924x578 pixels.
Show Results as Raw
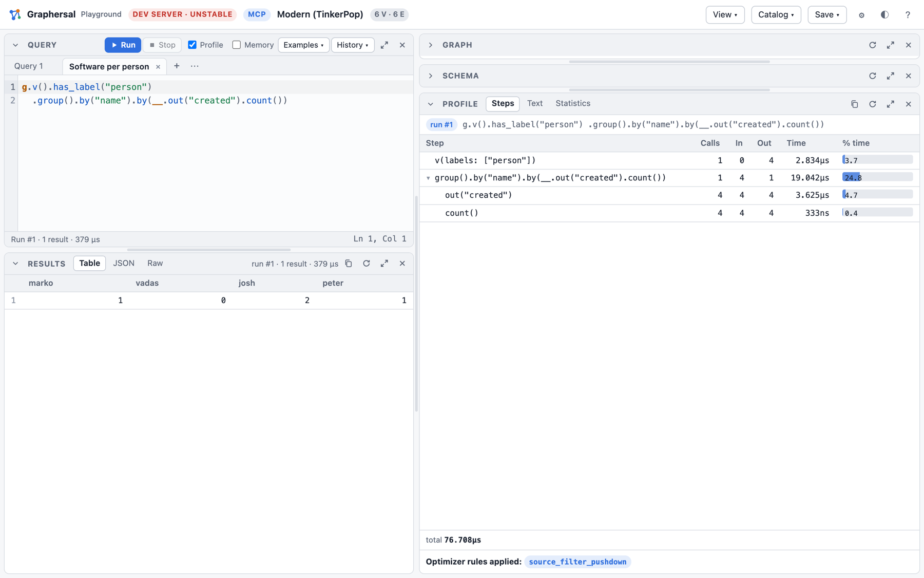155,263
